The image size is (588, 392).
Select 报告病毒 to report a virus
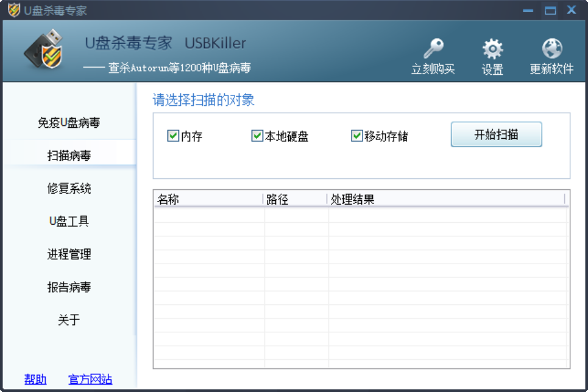69,287
